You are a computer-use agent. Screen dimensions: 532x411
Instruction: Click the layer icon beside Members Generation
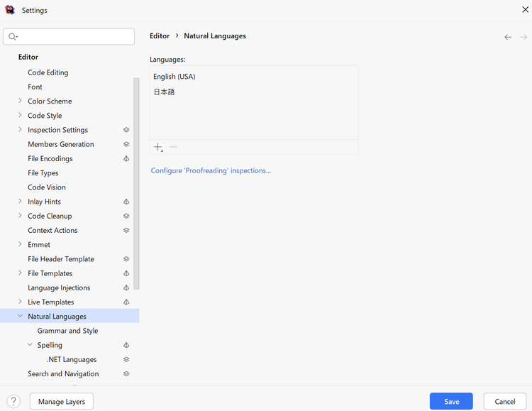pos(126,144)
